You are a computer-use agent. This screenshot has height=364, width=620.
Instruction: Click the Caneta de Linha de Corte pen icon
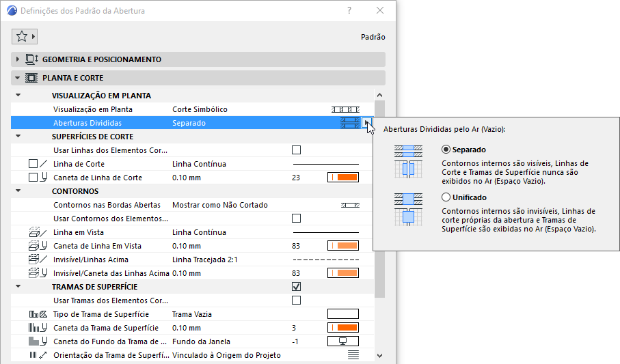pyautogui.click(x=44, y=177)
